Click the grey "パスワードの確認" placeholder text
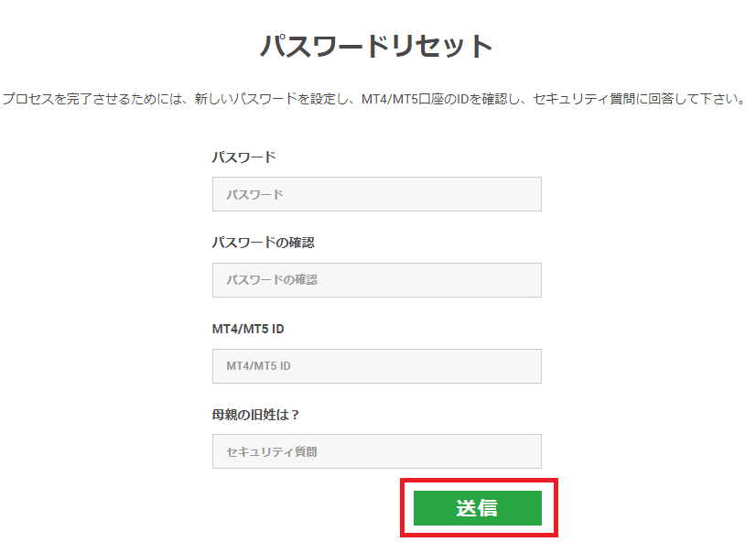Image resolution: width=756 pixels, height=542 pixels. (x=272, y=280)
